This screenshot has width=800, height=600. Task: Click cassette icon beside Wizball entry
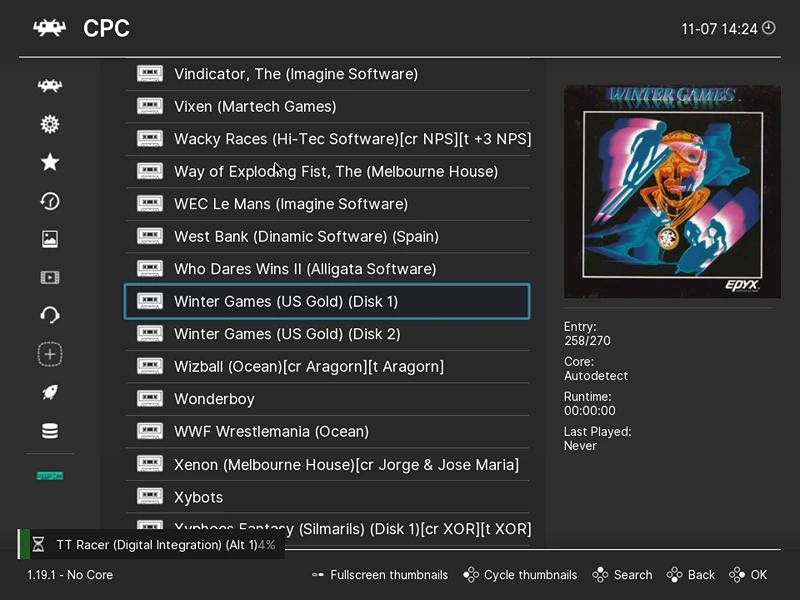coord(150,366)
